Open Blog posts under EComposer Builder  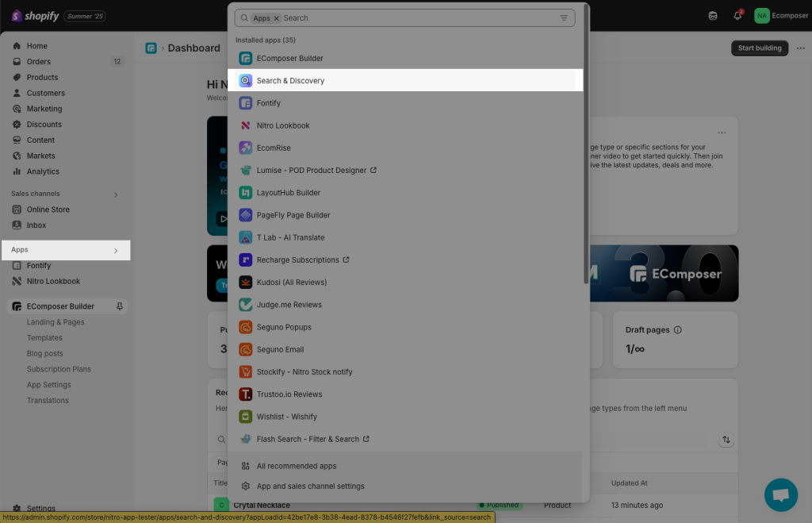click(x=44, y=353)
